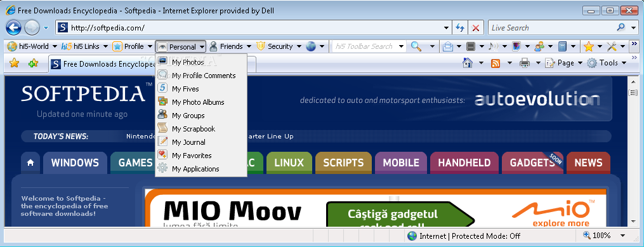Open the GADGETS category tab
This screenshot has height=247, width=644.
(x=533, y=163)
